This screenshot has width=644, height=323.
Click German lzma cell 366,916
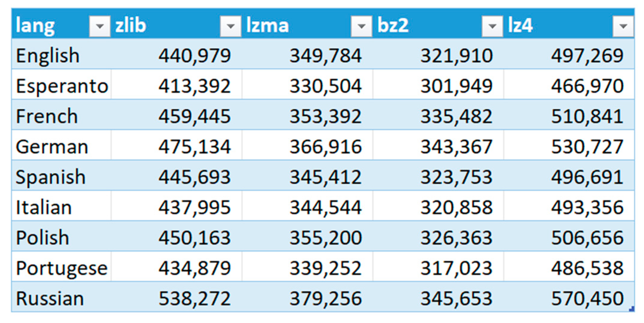326,147
